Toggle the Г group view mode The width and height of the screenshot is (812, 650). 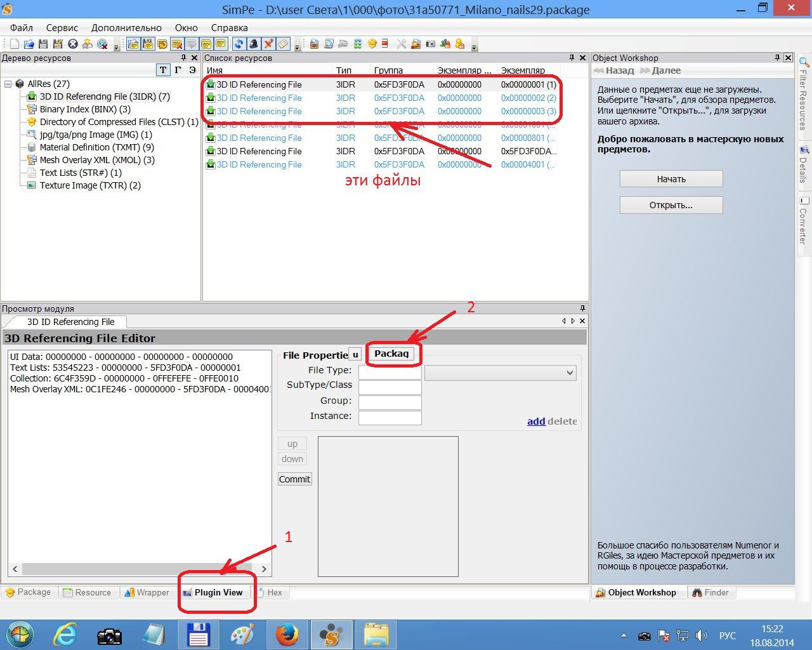[178, 70]
